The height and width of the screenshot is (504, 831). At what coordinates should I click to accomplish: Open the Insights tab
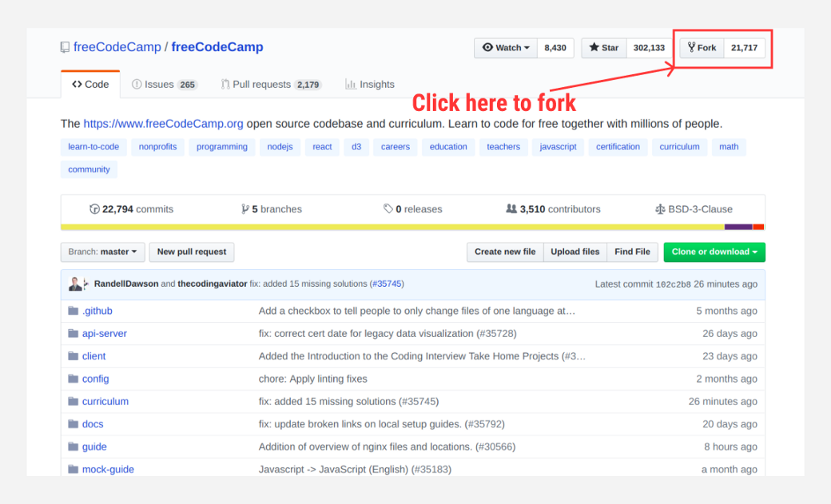370,84
